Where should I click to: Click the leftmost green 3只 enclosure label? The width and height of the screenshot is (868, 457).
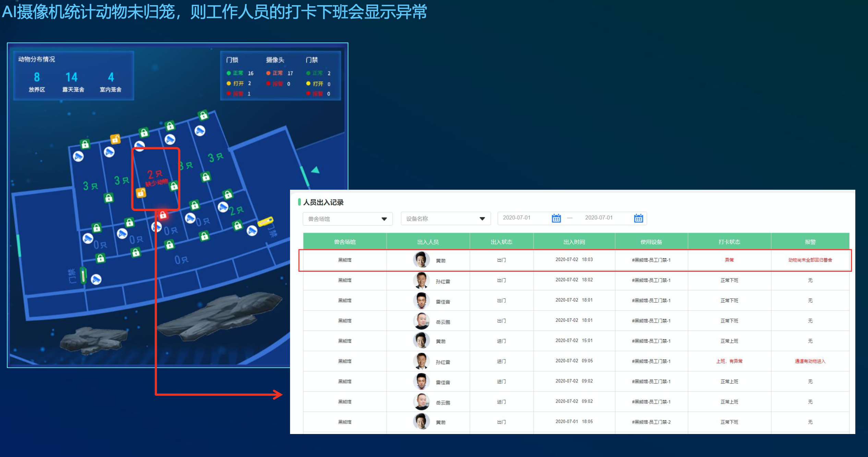point(91,186)
